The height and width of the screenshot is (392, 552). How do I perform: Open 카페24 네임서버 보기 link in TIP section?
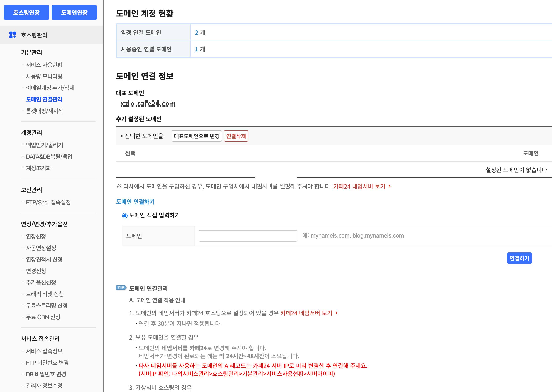pos(306,313)
